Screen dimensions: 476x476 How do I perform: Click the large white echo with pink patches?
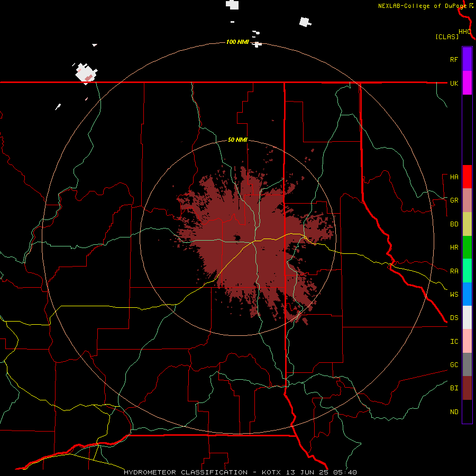click(86, 74)
